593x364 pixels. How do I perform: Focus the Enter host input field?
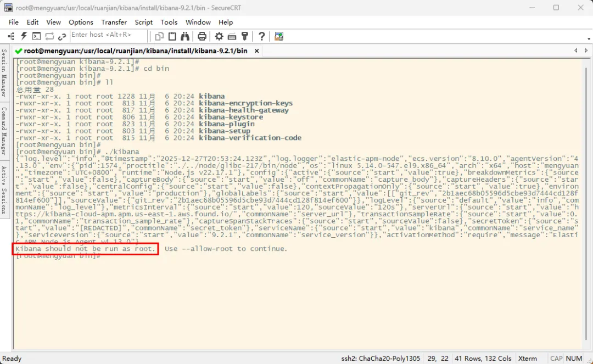[108, 35]
